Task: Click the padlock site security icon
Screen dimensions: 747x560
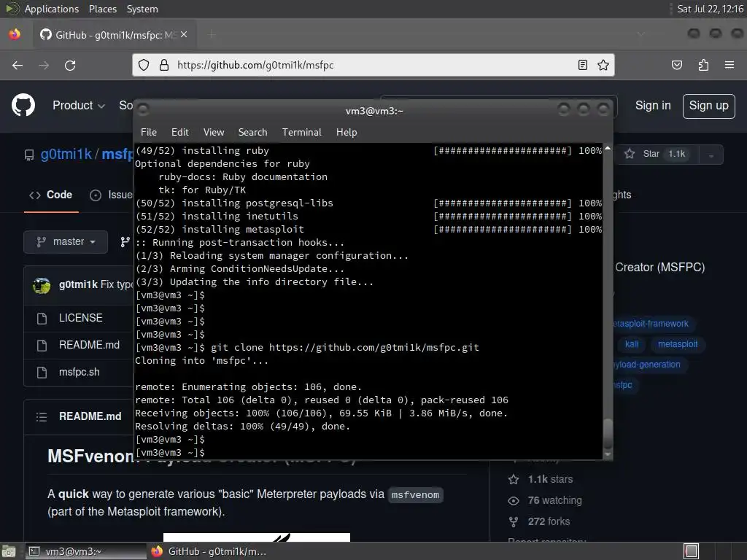Action: pos(164,65)
